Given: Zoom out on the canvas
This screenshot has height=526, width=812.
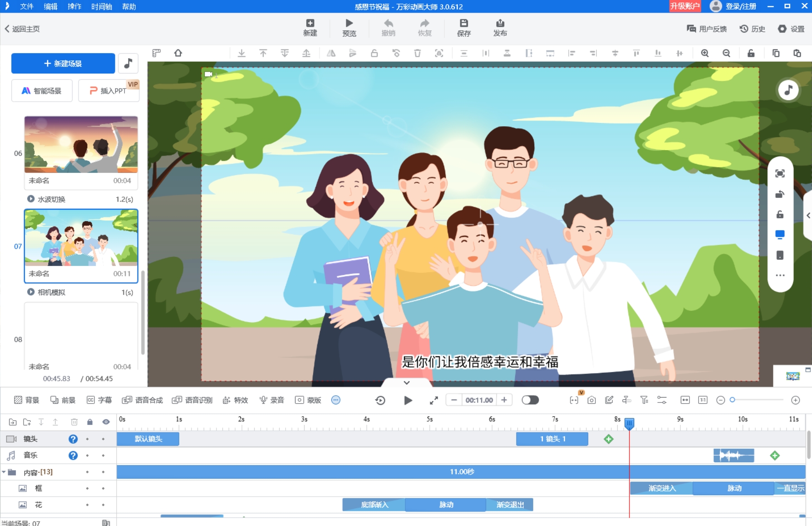Looking at the screenshot, I should click(727, 53).
